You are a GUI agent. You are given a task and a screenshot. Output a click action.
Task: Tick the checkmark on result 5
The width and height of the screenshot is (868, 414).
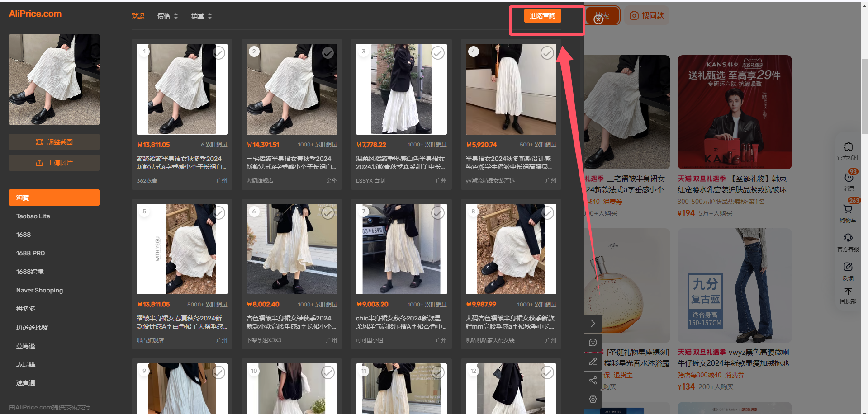pos(218,213)
